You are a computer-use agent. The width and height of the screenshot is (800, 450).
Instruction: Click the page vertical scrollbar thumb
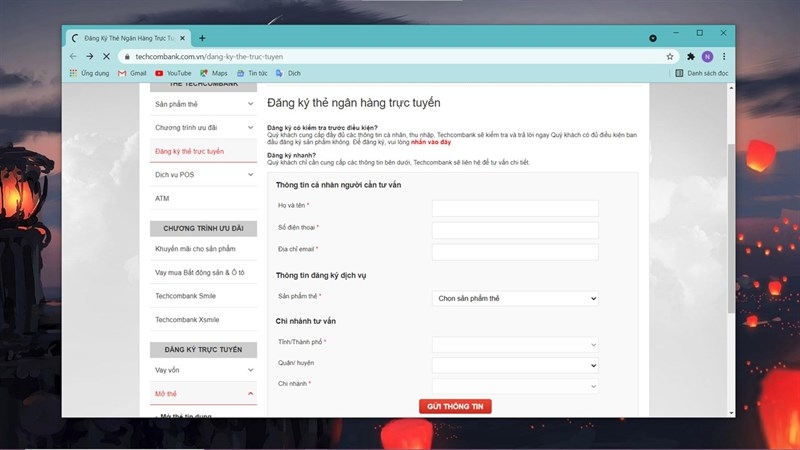731,229
